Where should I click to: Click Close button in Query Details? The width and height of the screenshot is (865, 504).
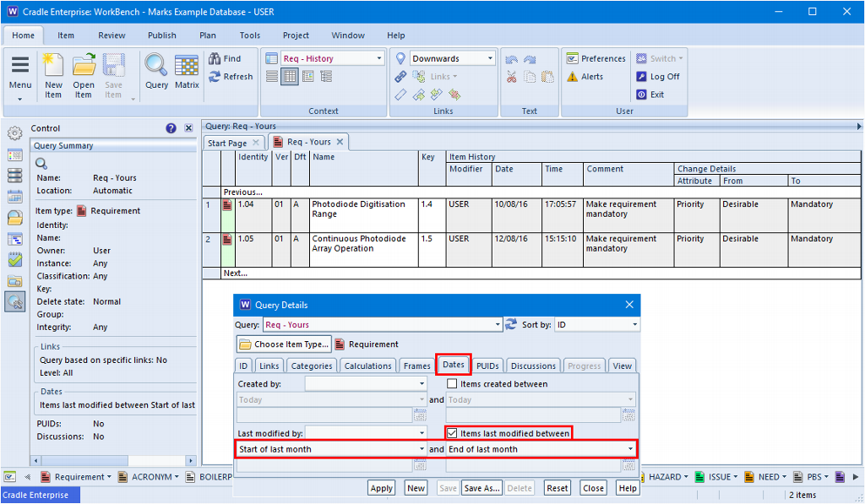593,488
